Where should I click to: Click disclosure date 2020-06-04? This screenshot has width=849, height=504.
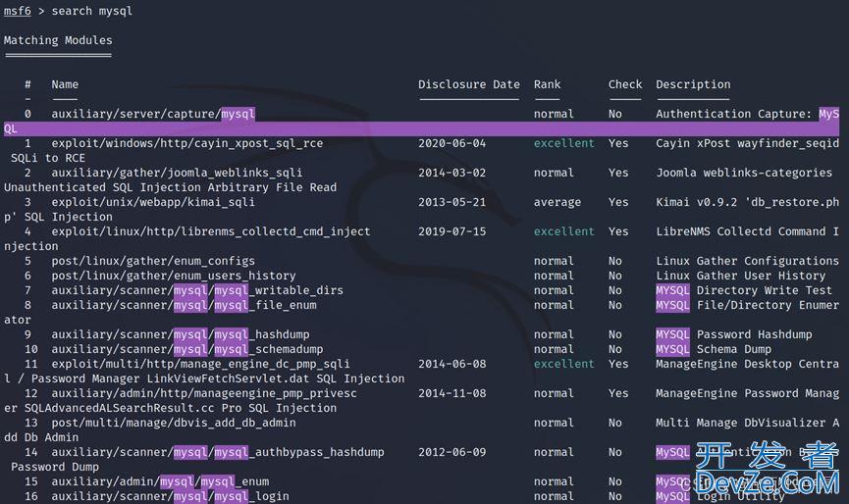click(452, 143)
